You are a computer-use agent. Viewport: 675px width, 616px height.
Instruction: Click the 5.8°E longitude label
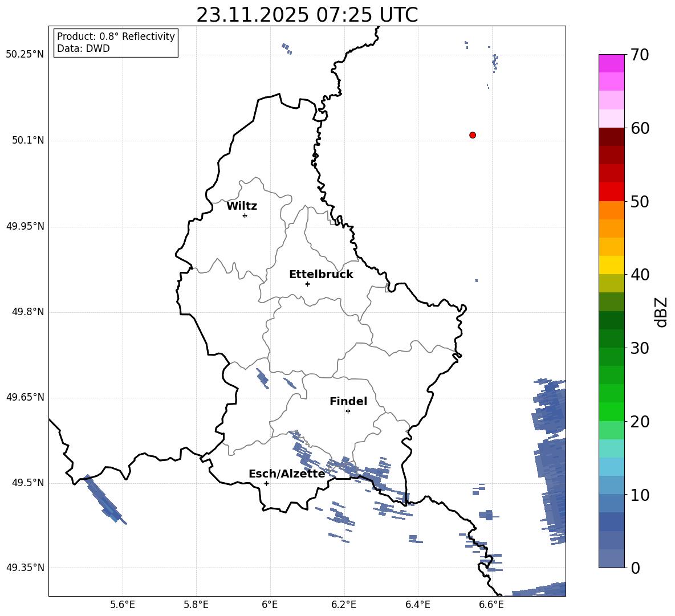tap(196, 605)
